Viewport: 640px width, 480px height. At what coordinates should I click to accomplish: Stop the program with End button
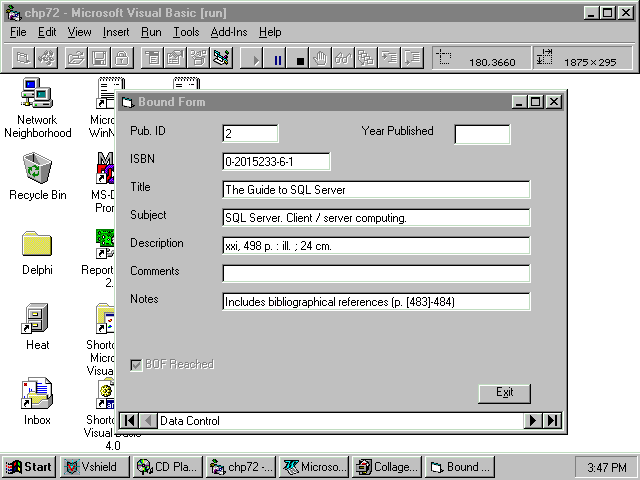pyautogui.click(x=299, y=60)
